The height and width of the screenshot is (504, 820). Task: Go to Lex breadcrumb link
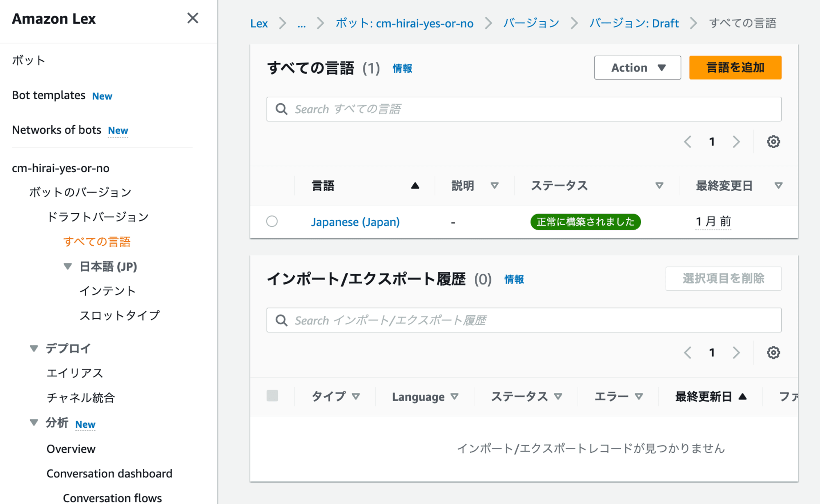tap(259, 23)
